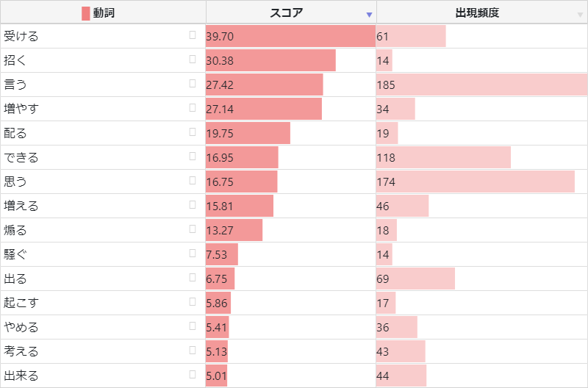Click the verb 考える
The width and height of the screenshot is (588, 388).
21,351
